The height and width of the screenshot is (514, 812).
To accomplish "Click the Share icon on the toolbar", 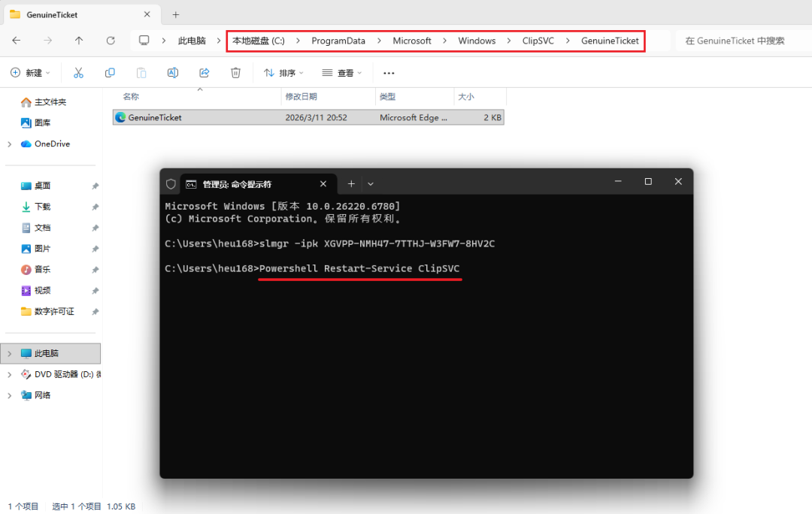I will click(203, 72).
